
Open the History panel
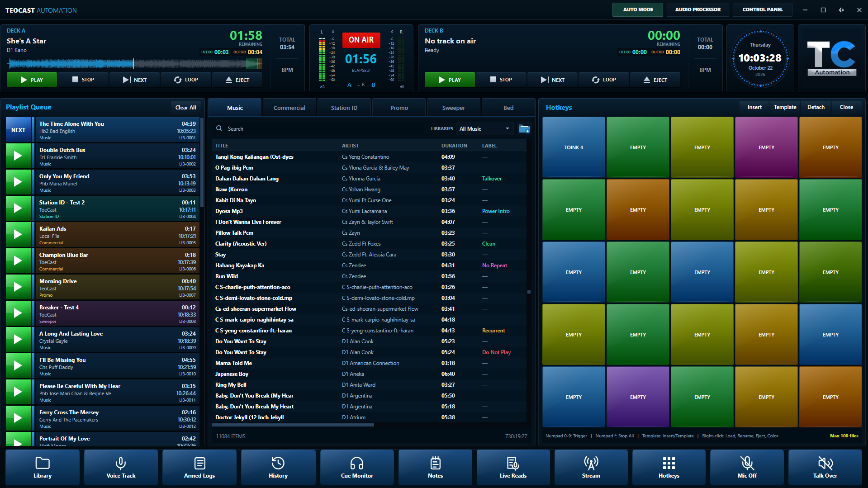[x=278, y=467]
